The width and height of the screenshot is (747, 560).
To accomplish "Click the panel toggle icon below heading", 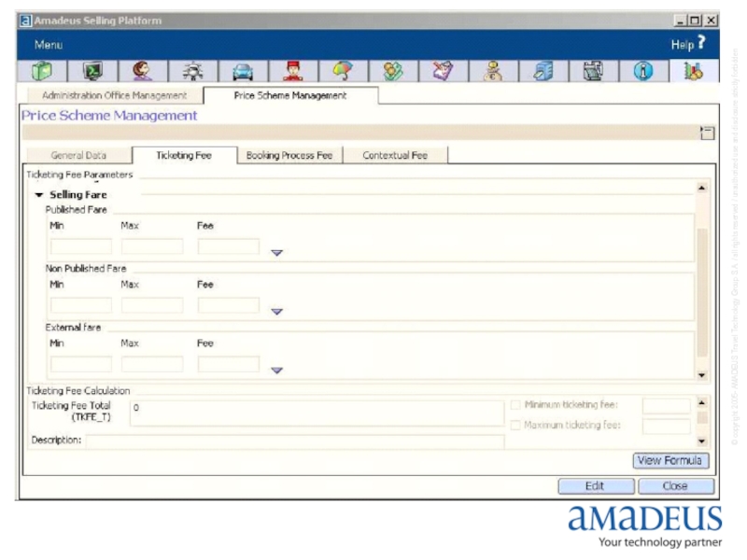I will (x=708, y=133).
